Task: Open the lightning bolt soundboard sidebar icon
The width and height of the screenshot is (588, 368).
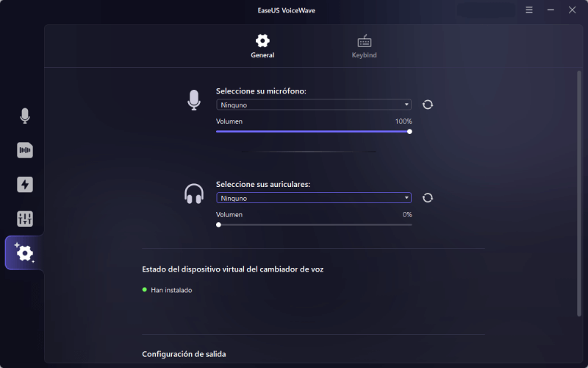Action: pos(25,184)
